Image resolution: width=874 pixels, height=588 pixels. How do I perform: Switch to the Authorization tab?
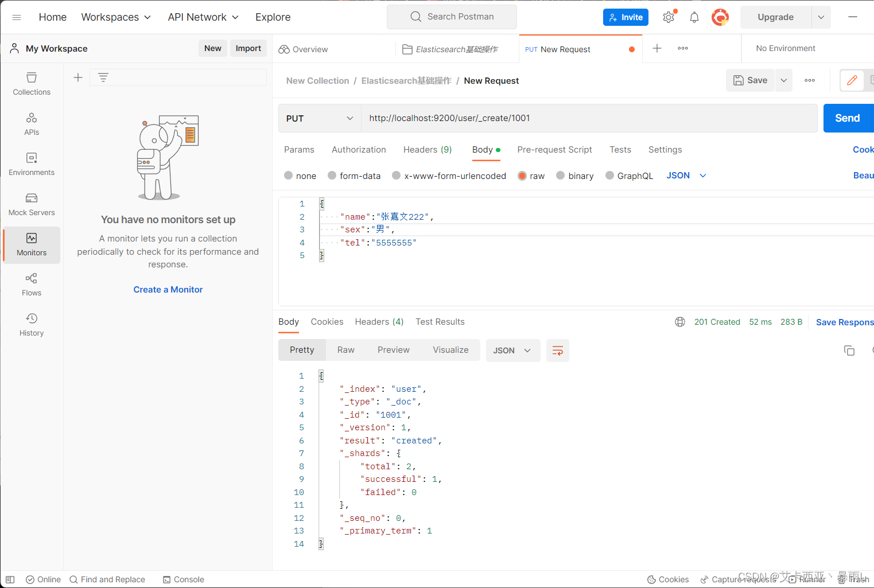(x=359, y=150)
